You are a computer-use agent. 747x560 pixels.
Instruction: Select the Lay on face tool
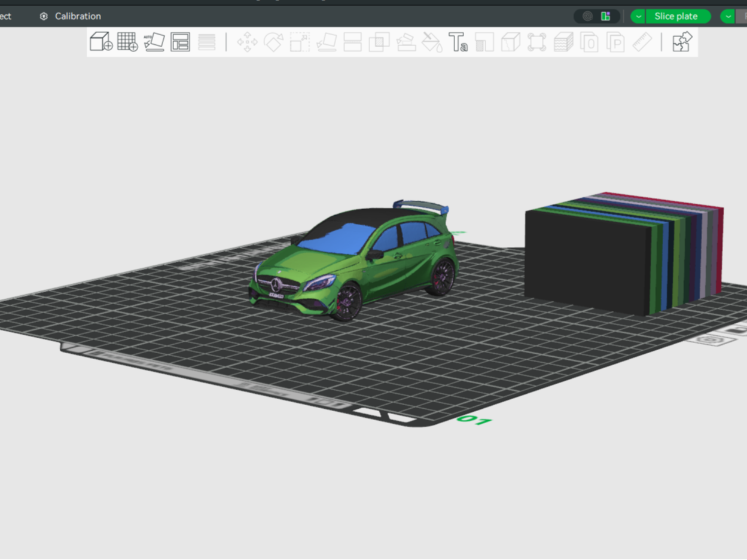(x=326, y=42)
